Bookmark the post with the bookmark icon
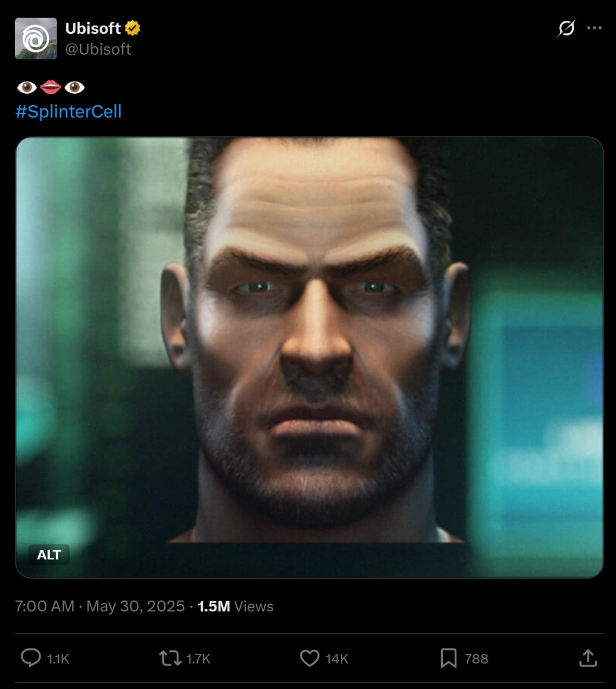The image size is (616, 689). coord(448,658)
